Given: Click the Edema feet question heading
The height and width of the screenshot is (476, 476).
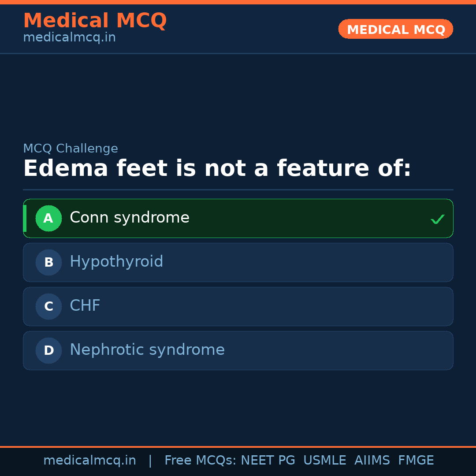Looking at the screenshot, I should [217, 169].
